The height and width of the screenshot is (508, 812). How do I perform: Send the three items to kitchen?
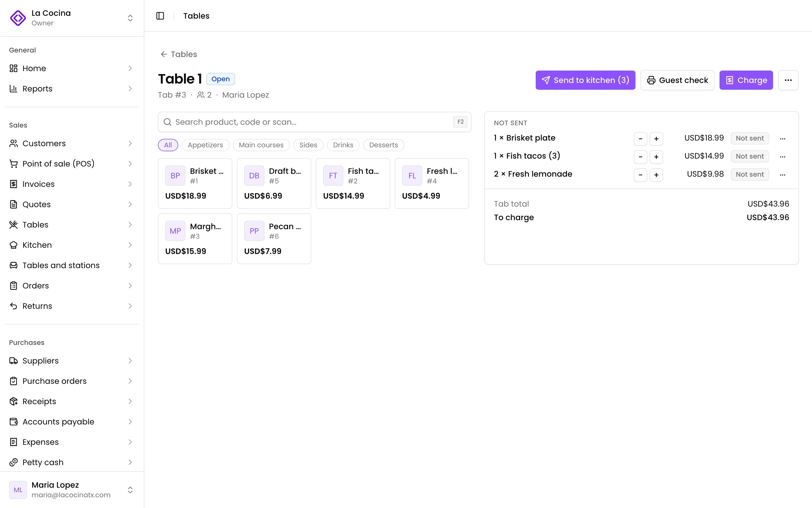pyautogui.click(x=585, y=80)
